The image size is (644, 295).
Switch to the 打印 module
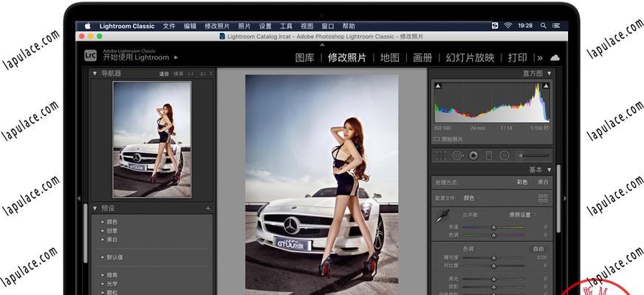pyautogui.click(x=517, y=58)
